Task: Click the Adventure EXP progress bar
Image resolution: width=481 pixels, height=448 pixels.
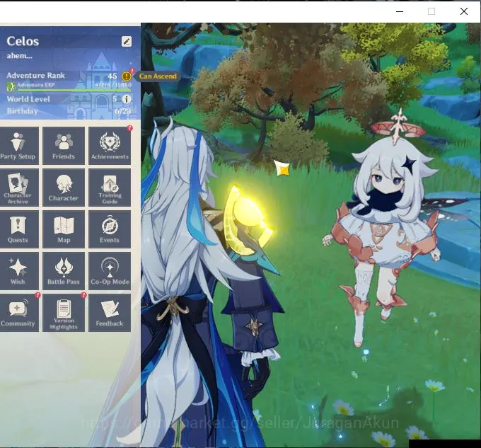Action: [74, 90]
